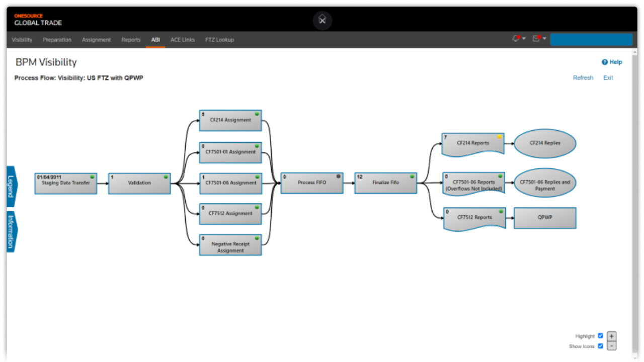The image size is (644, 362).
Task: Toggle the Highlight checkbox
Action: pyautogui.click(x=600, y=336)
